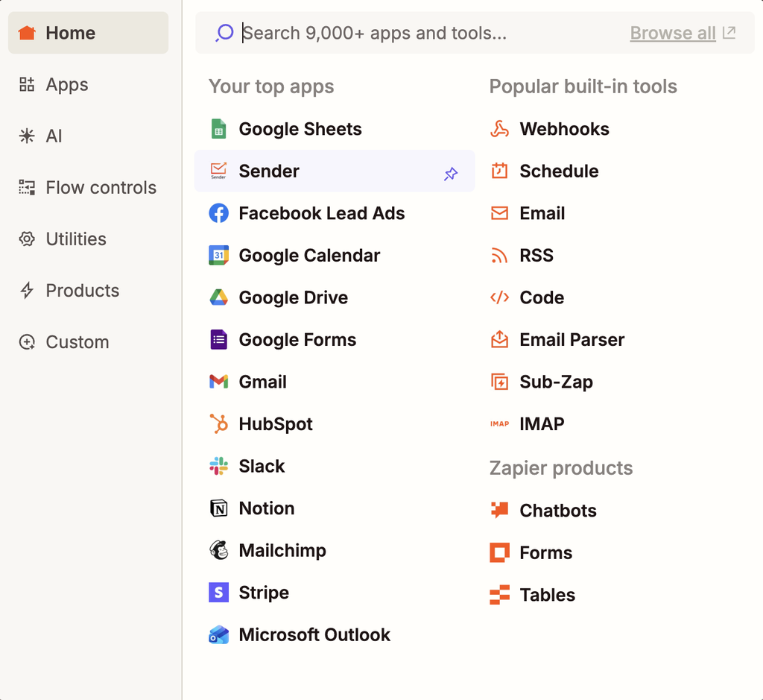
Task: Choose Facebook Lead Ads text
Action: click(322, 213)
